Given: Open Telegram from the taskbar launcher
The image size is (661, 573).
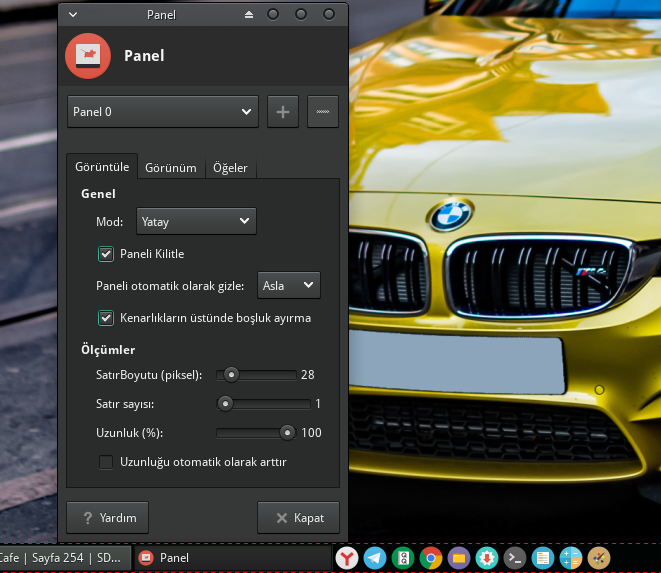Looking at the screenshot, I should pyautogui.click(x=375, y=558).
